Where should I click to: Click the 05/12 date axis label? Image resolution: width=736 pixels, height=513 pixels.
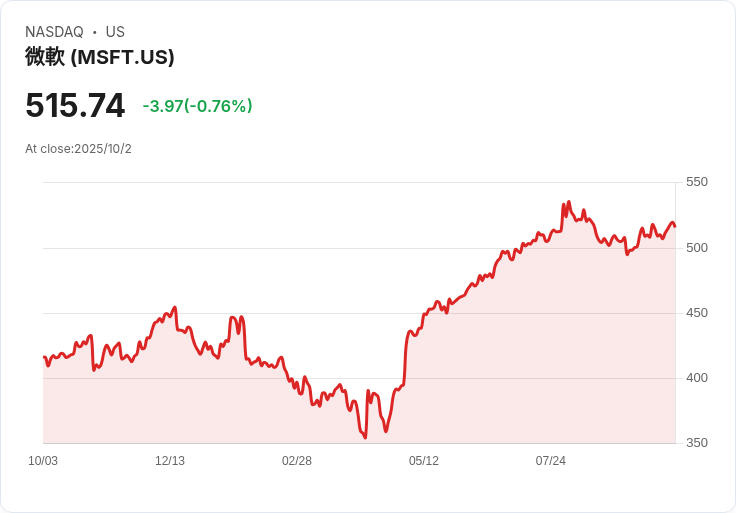(424, 461)
